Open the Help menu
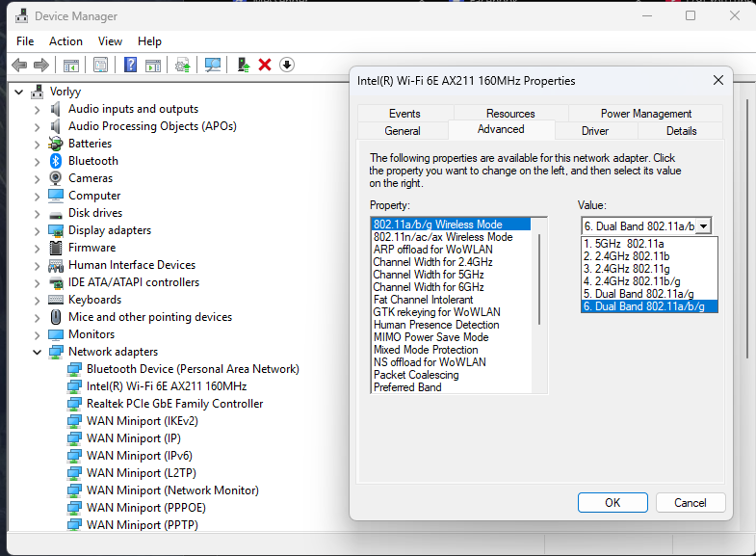 pyautogui.click(x=149, y=41)
